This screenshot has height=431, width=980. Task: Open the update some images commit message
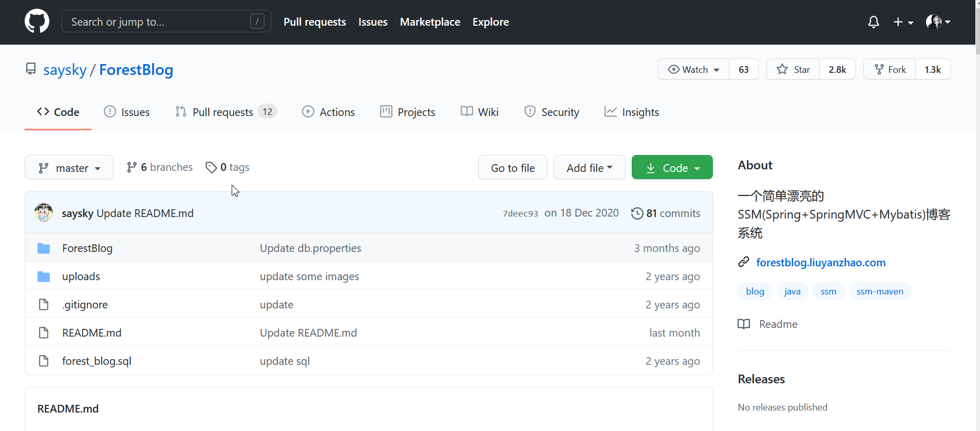click(x=309, y=277)
